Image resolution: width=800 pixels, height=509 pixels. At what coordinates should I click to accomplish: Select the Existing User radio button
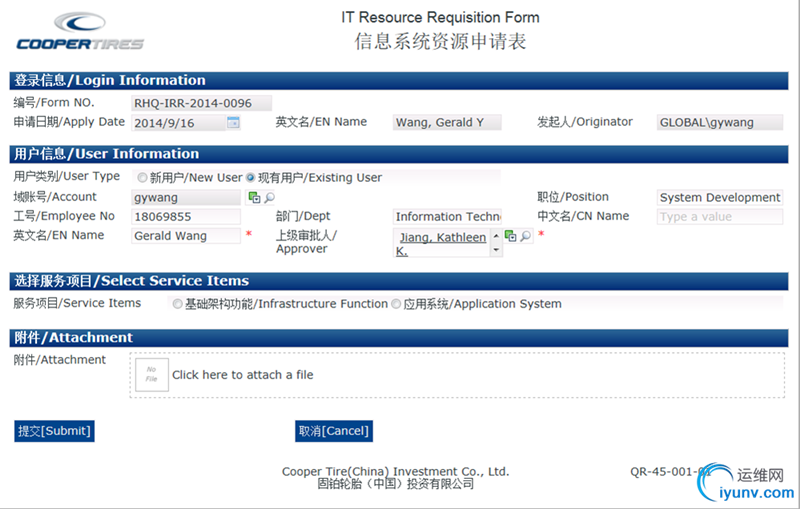tap(251, 178)
